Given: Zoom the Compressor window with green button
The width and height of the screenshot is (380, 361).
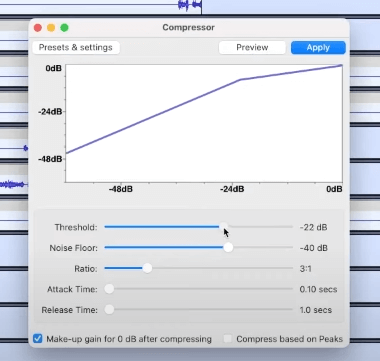Looking at the screenshot, I should click(64, 28).
